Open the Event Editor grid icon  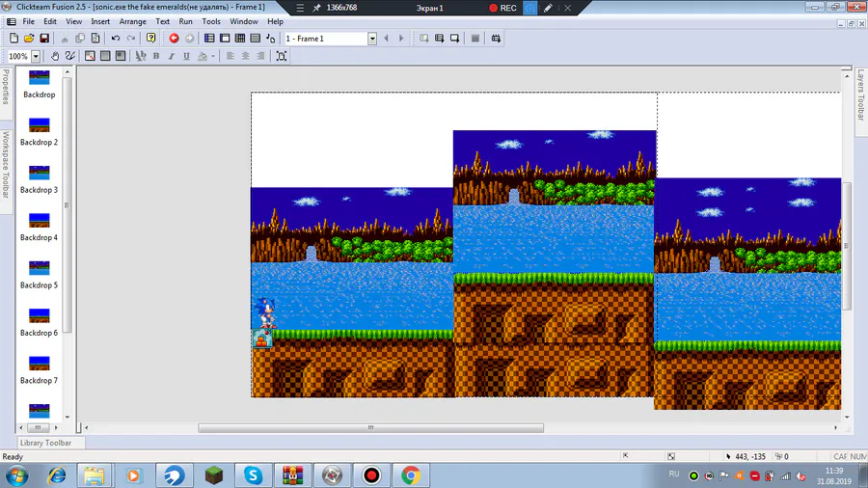[240, 39]
